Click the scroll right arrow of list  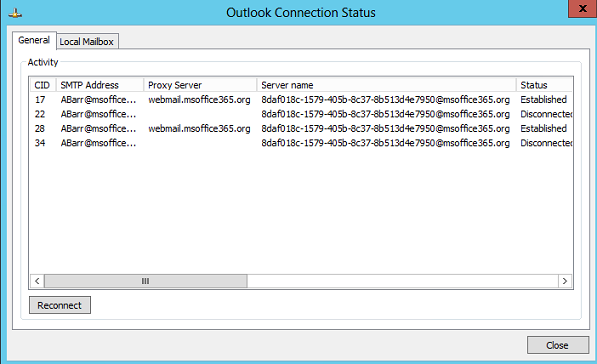click(565, 281)
